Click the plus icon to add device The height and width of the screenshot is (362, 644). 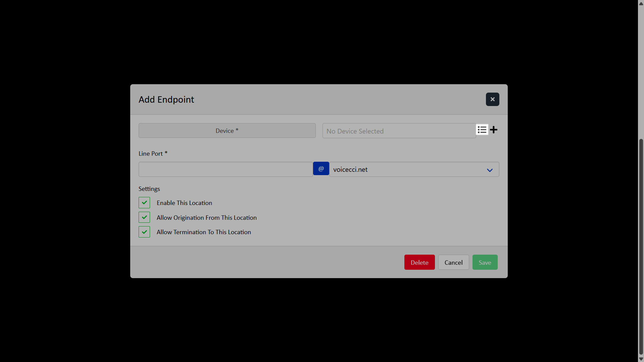point(494,130)
